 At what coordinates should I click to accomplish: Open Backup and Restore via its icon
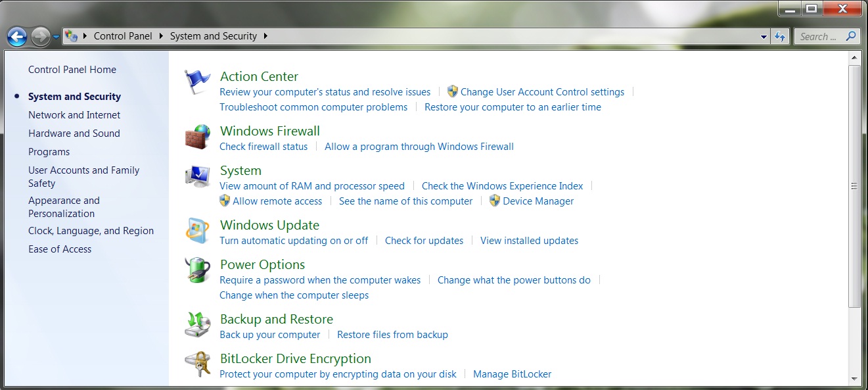click(197, 324)
